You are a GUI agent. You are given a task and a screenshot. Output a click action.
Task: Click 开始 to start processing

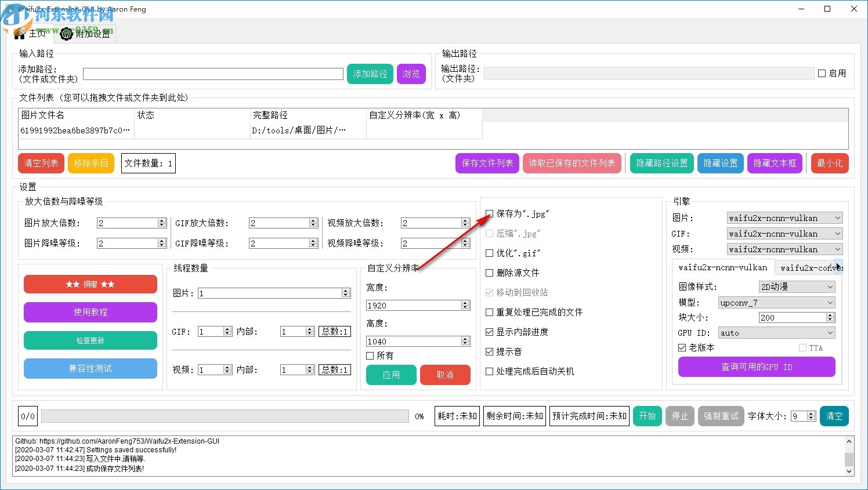(647, 416)
